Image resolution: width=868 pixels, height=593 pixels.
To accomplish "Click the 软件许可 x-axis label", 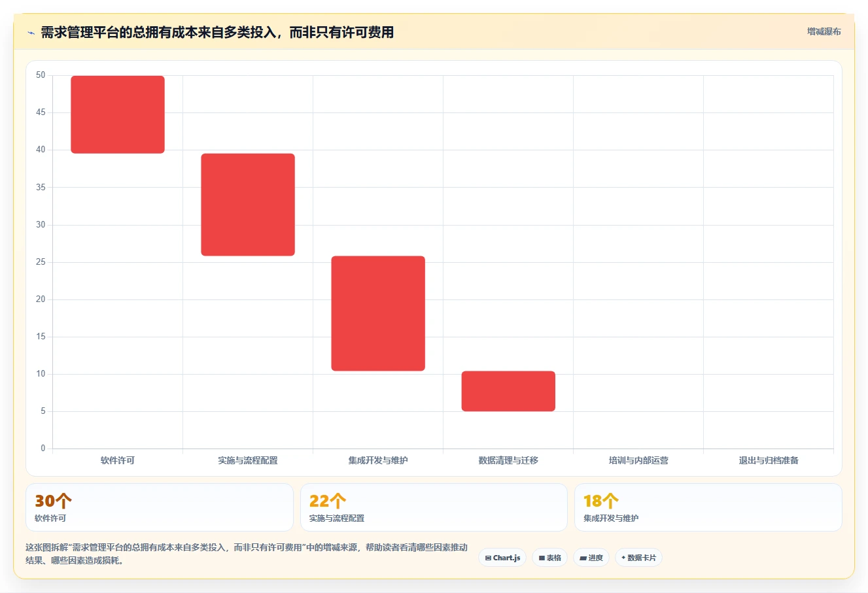I will click(x=118, y=460).
